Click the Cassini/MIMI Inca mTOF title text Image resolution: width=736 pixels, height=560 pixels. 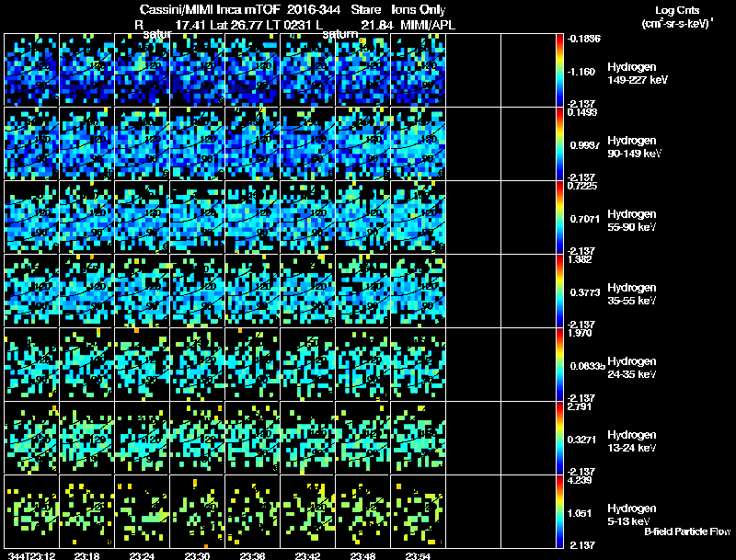[x=210, y=10]
